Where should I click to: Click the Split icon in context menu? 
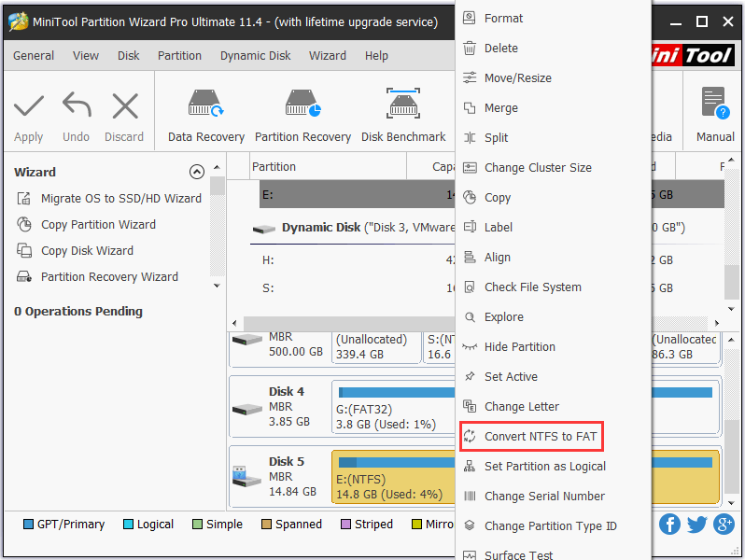click(x=470, y=138)
